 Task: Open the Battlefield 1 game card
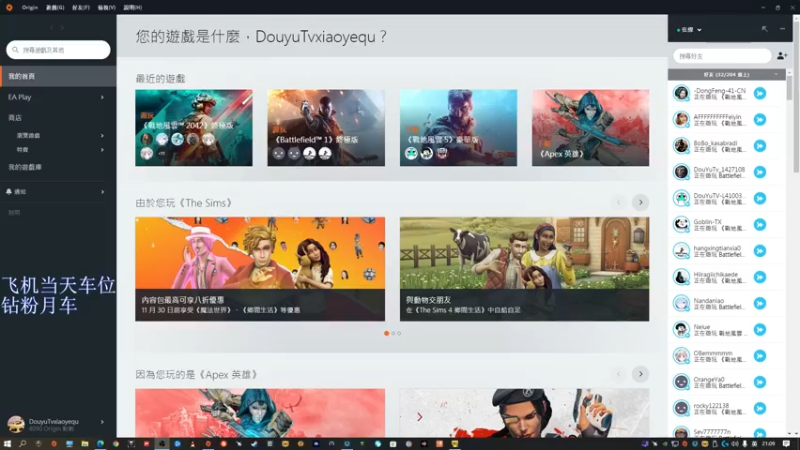[326, 128]
